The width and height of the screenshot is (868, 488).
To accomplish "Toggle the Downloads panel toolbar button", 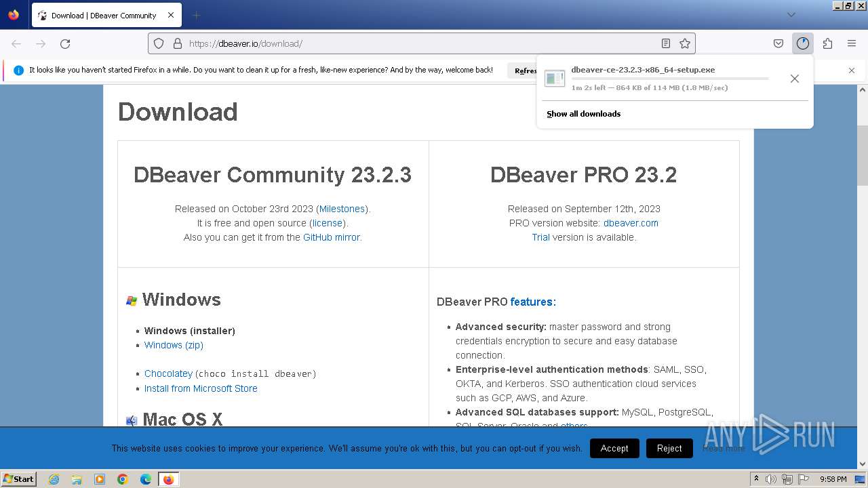I will [803, 43].
